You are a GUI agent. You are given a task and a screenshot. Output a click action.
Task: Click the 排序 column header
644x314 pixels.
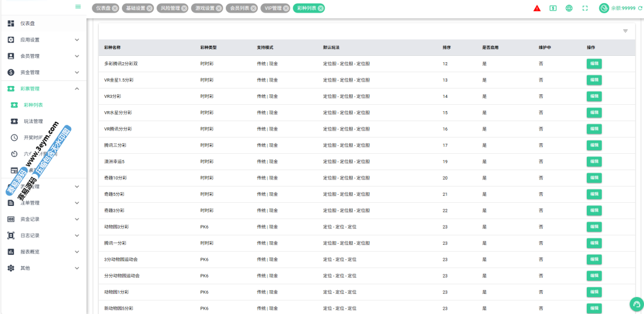[447, 48]
